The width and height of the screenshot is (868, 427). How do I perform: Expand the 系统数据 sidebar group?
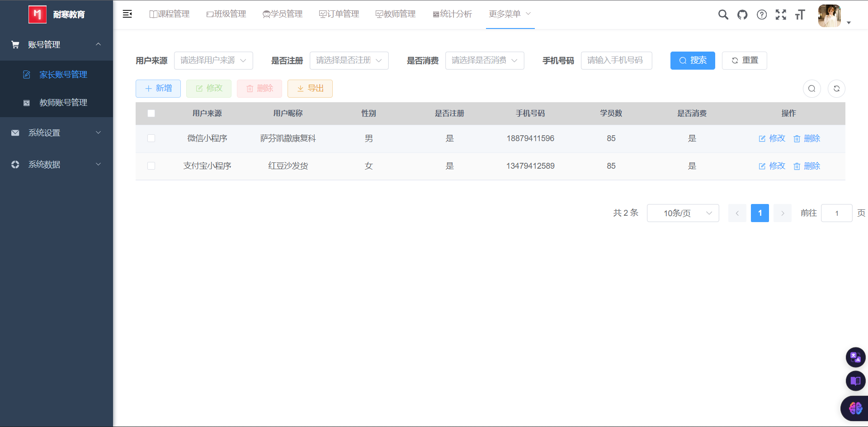pos(57,164)
